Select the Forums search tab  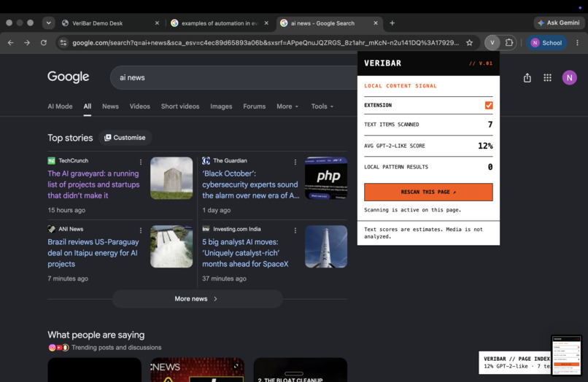pyautogui.click(x=255, y=106)
